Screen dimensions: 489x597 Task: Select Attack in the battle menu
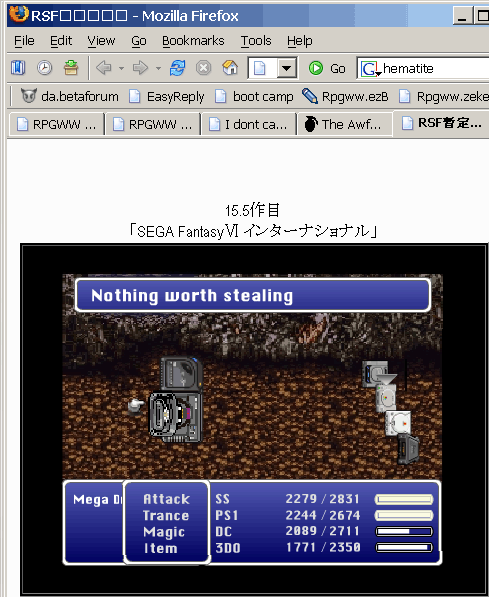tap(166, 499)
